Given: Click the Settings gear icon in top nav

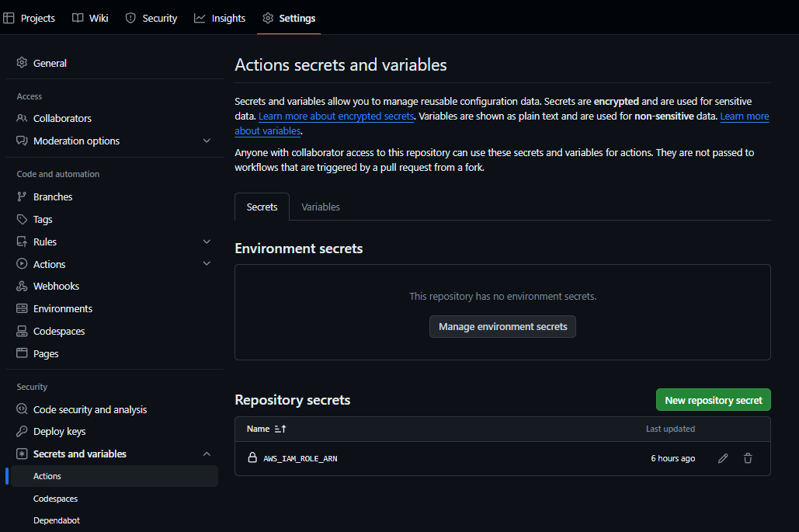Looking at the screenshot, I should [x=268, y=19].
